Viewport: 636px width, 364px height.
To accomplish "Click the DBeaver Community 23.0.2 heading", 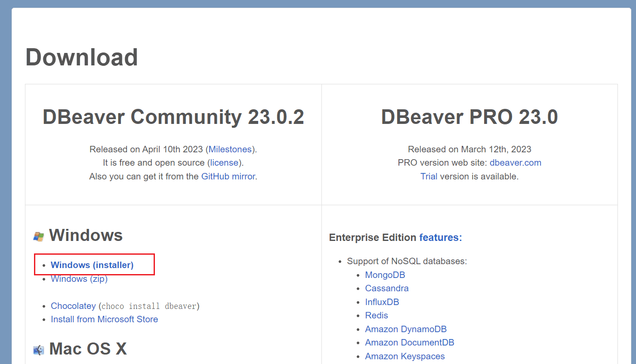I will point(173,117).
